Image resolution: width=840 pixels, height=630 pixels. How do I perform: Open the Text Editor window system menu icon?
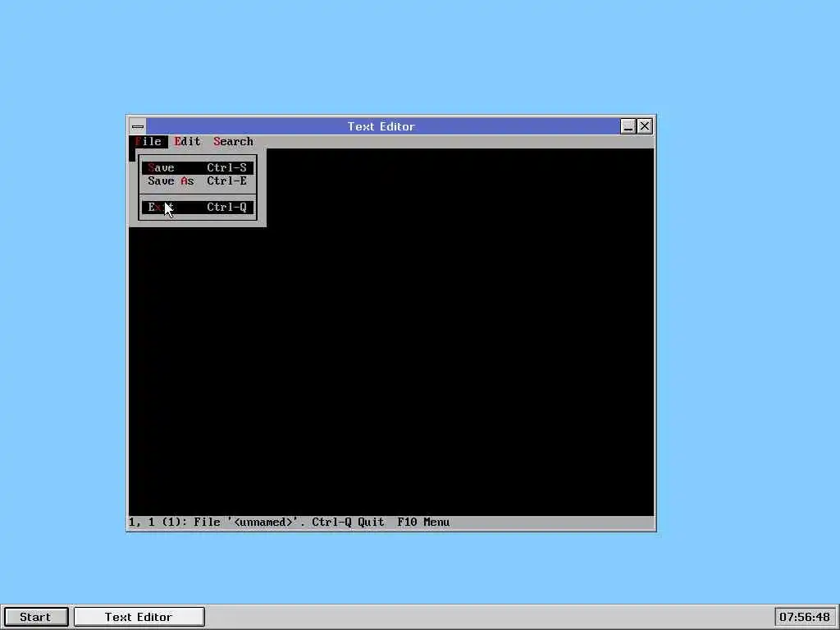tap(138, 126)
